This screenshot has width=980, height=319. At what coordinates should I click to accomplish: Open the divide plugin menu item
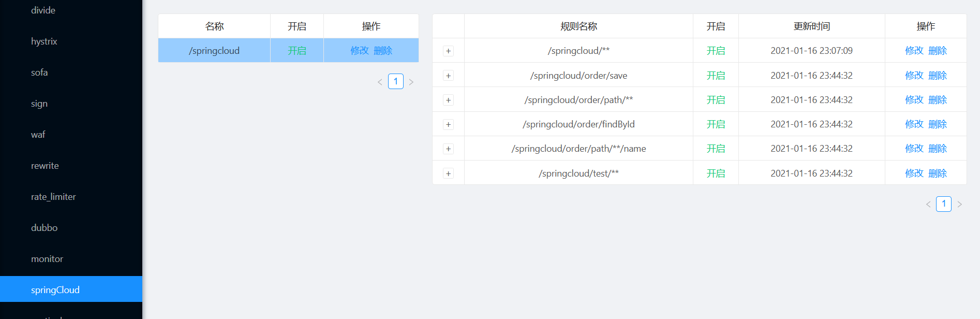71,10
